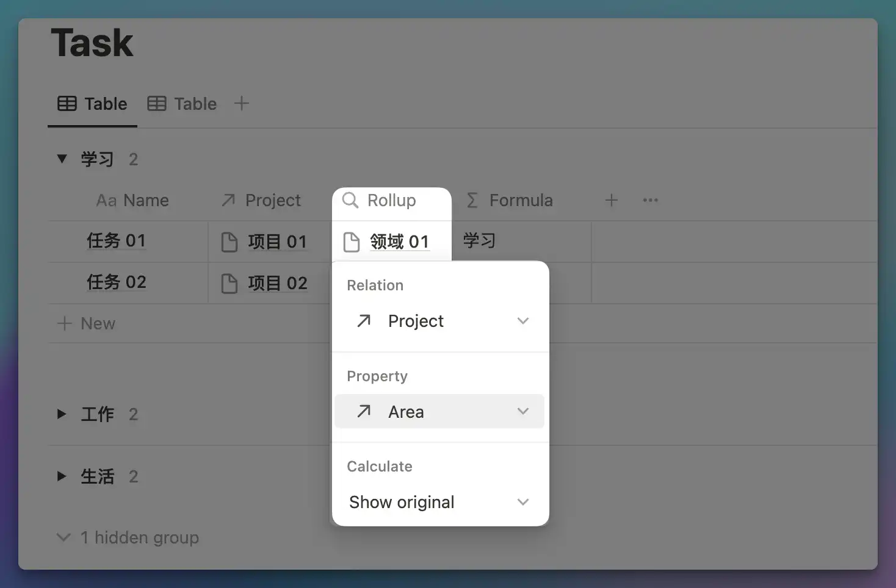The height and width of the screenshot is (588, 896).
Task: Collapse the 学习 group
Action: (x=62, y=159)
